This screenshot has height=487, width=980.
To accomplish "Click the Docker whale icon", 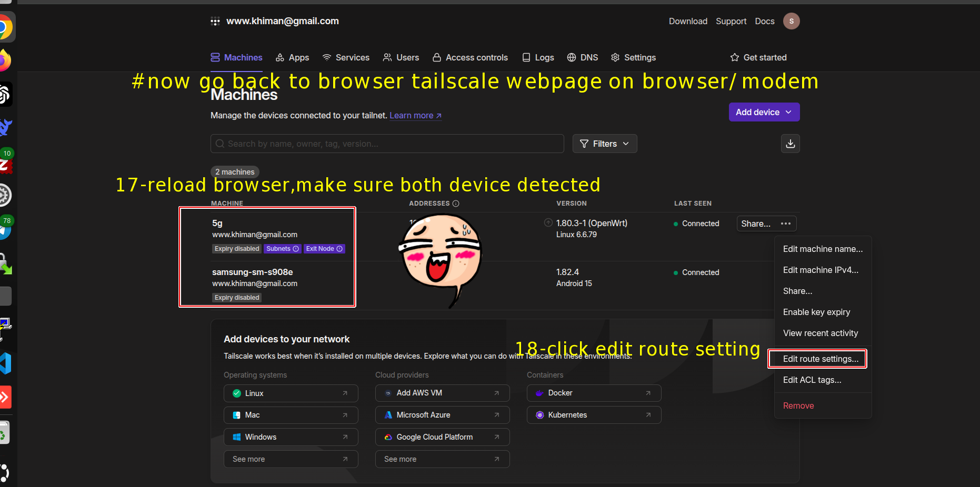I will point(539,393).
